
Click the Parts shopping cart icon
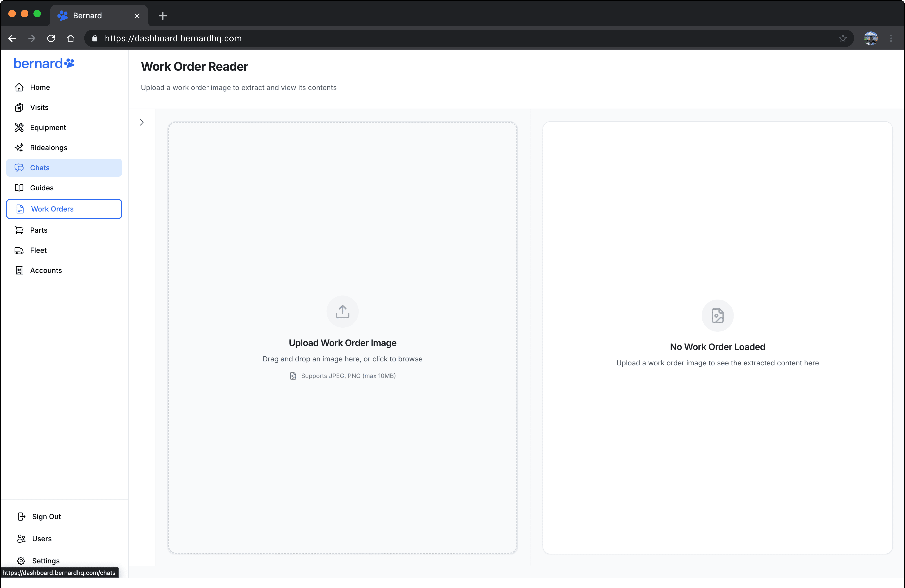pyautogui.click(x=19, y=230)
